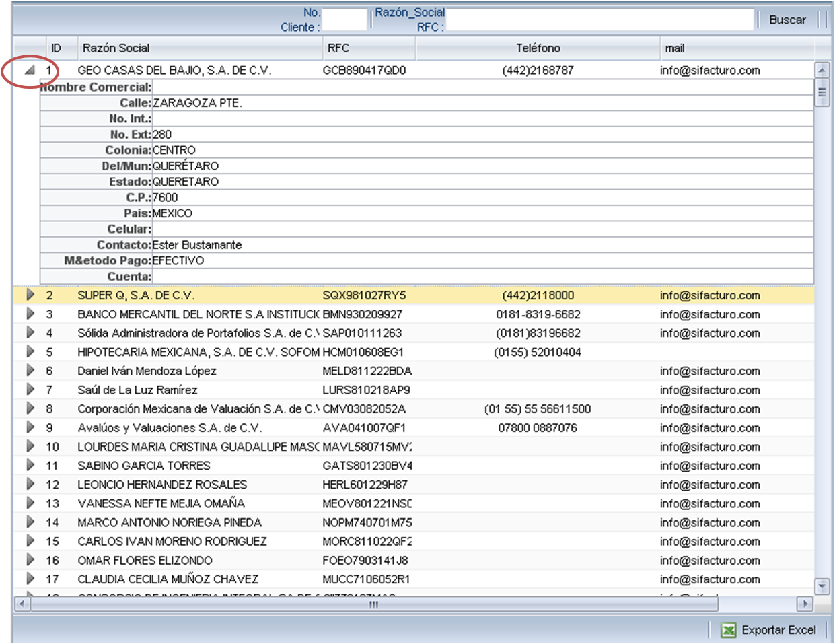Screen dimensions: 835x644
Task: Click the M&etodo Pago value EFECTIVO
Action: click(x=178, y=260)
